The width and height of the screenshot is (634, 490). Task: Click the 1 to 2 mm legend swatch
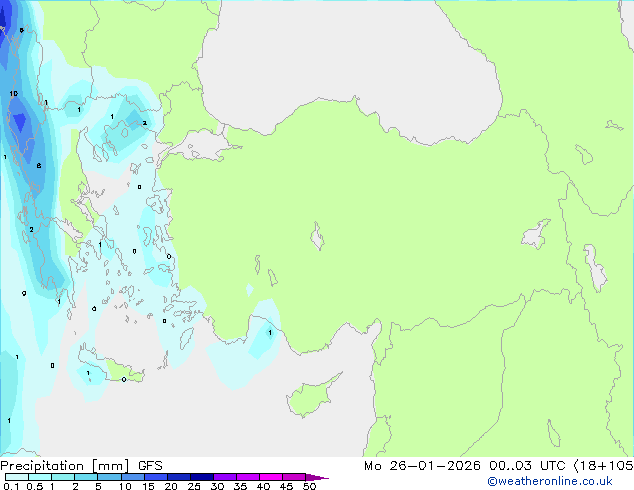(63, 477)
